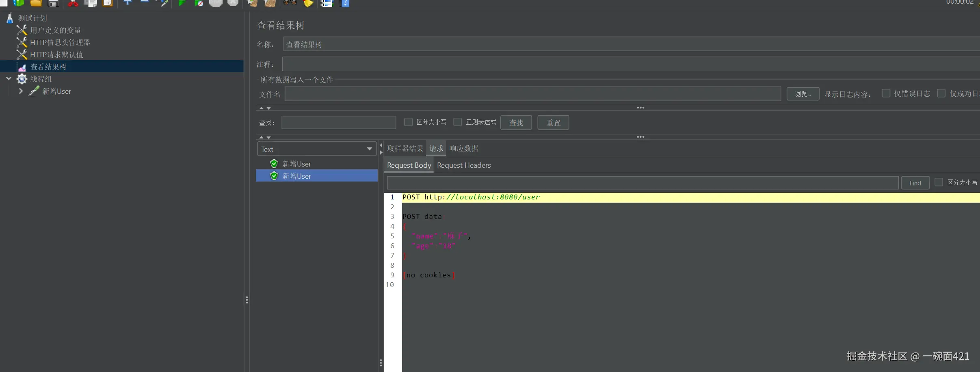Image resolution: width=980 pixels, height=372 pixels.
Task: Click the 注释 input field
Action: [x=631, y=64]
